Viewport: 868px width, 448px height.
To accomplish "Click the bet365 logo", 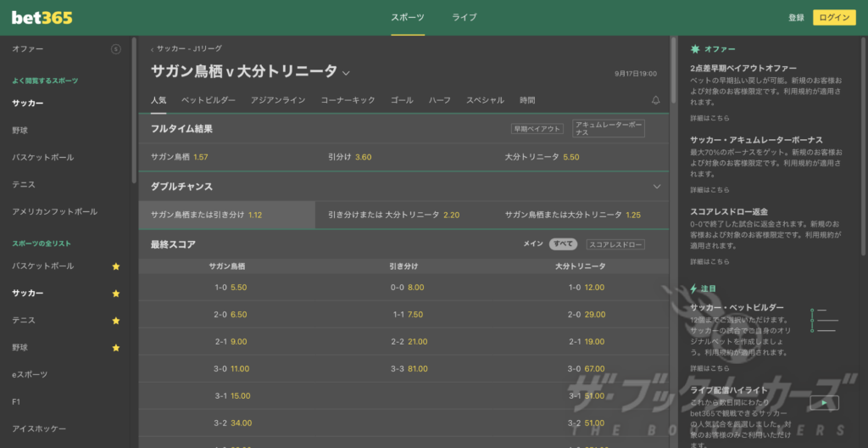I will [x=42, y=18].
